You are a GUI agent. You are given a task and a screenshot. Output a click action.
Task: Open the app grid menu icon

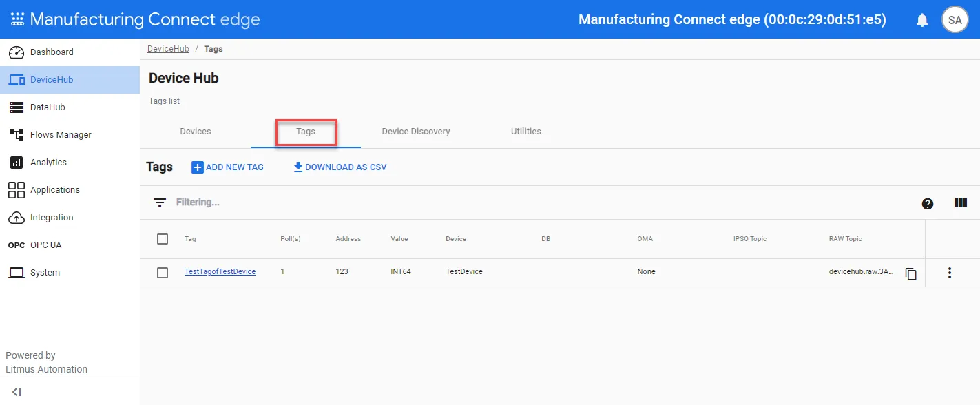[x=17, y=19]
